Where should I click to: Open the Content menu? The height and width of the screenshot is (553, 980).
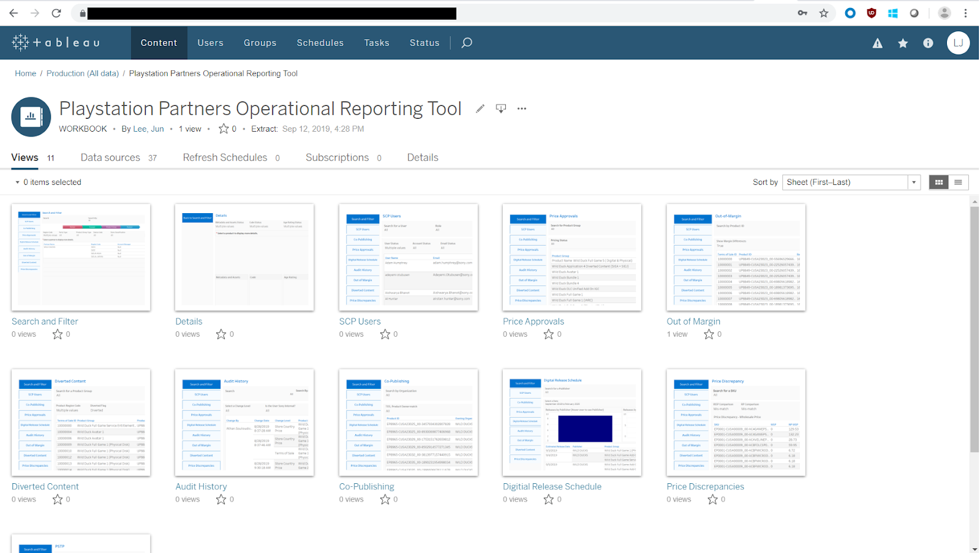159,43
